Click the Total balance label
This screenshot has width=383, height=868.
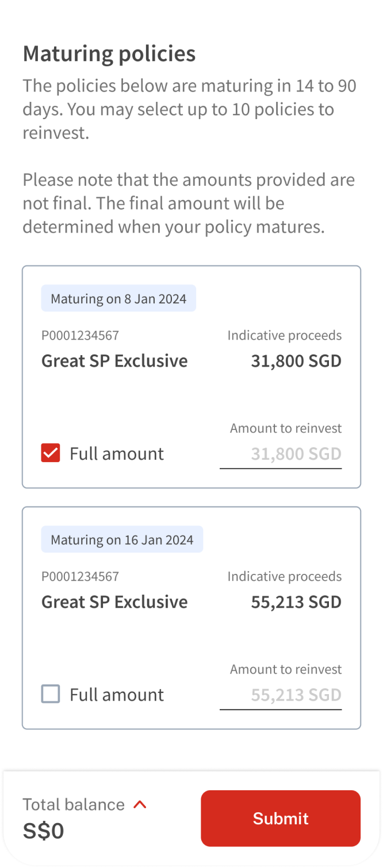(x=74, y=805)
